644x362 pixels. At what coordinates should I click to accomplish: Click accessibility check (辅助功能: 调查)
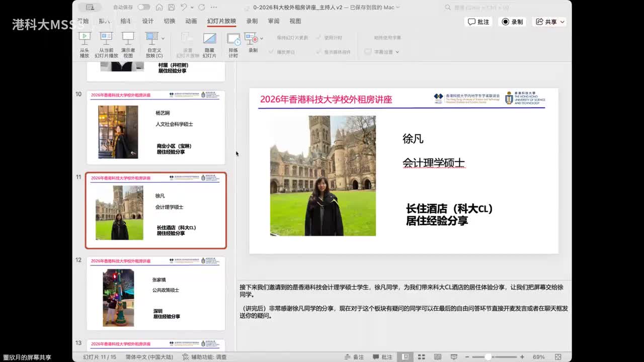tap(205, 357)
